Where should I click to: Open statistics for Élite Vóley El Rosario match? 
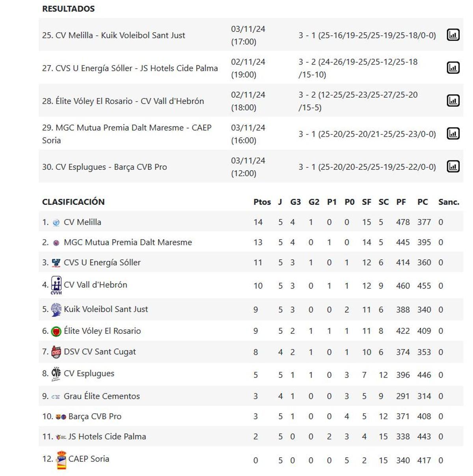click(453, 100)
